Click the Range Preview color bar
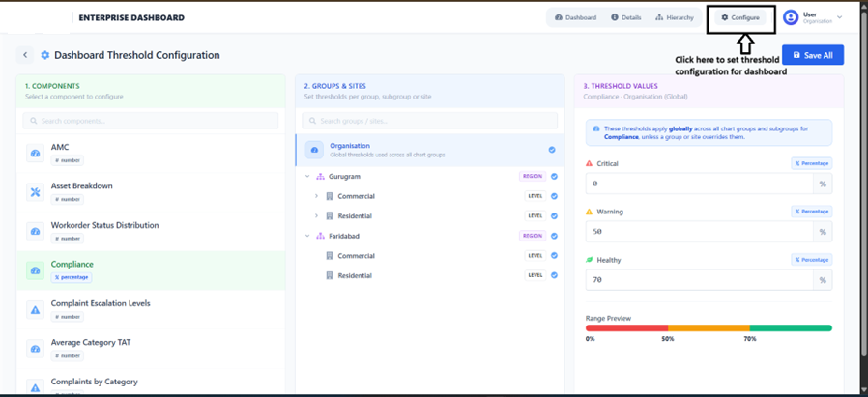The image size is (868, 397). pyautogui.click(x=708, y=328)
